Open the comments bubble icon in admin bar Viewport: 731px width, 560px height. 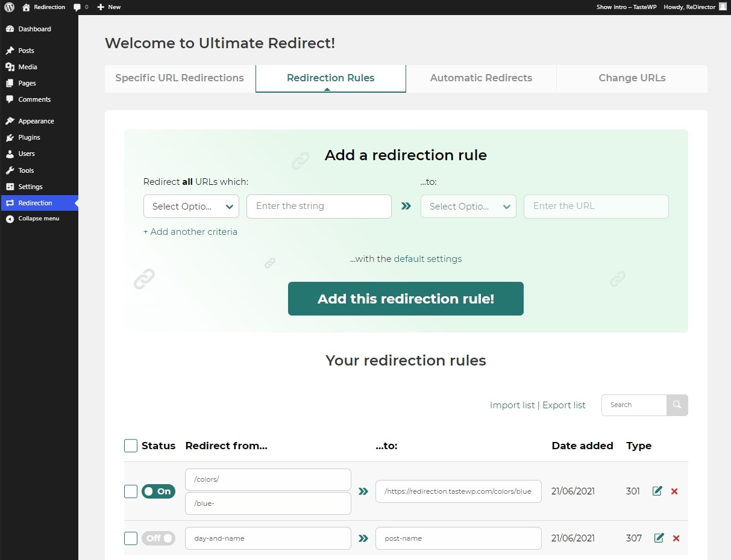77,7
